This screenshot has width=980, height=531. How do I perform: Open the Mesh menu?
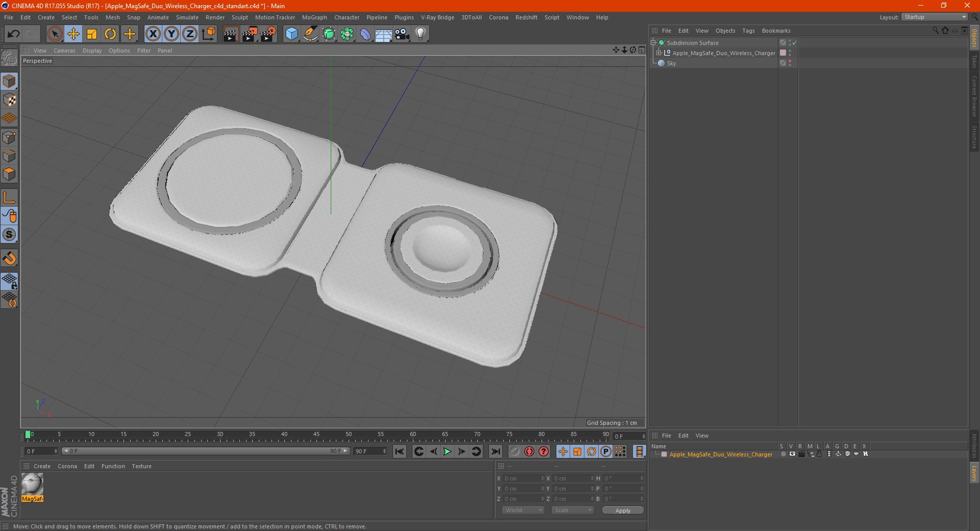tap(112, 17)
